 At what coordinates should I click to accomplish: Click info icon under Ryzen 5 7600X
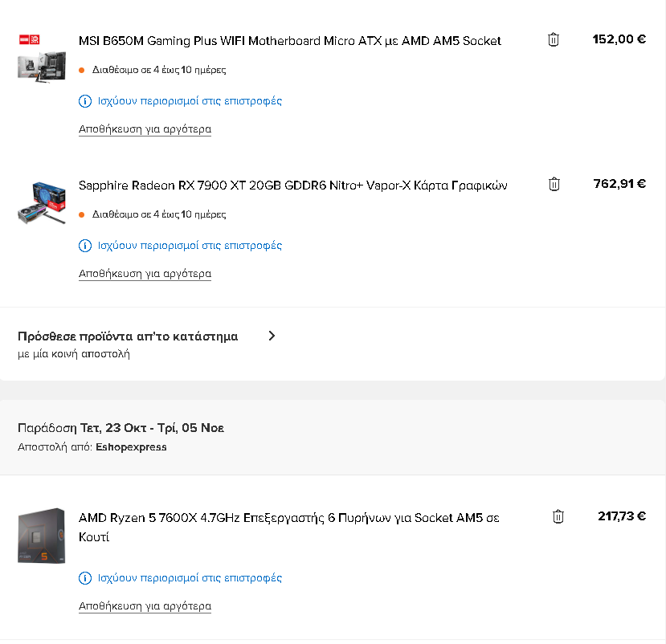point(85,578)
